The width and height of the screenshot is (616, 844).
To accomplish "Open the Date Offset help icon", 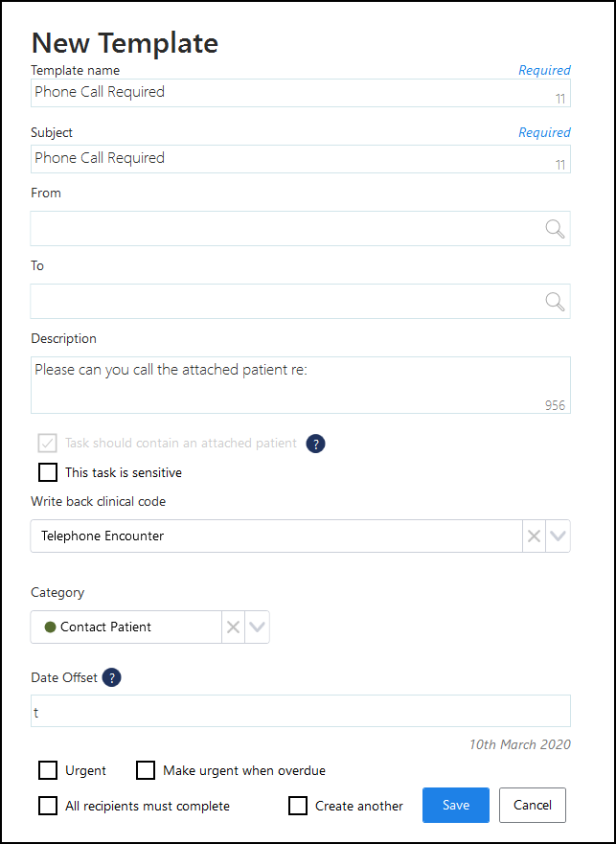I will coord(112,678).
